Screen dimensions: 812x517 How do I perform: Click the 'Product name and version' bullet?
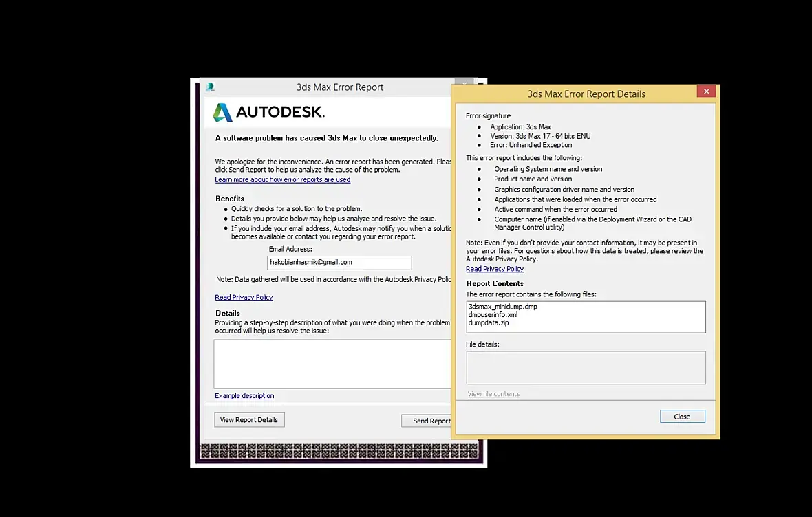pyautogui.click(x=533, y=179)
